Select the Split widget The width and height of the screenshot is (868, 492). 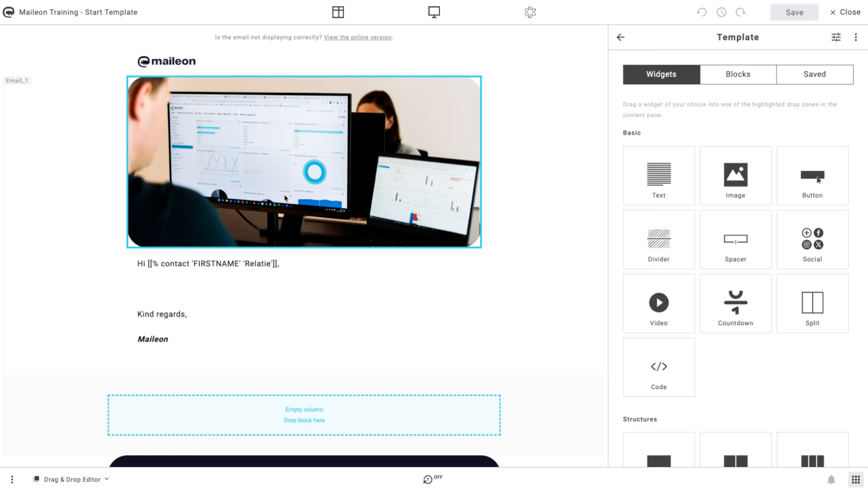(x=812, y=303)
